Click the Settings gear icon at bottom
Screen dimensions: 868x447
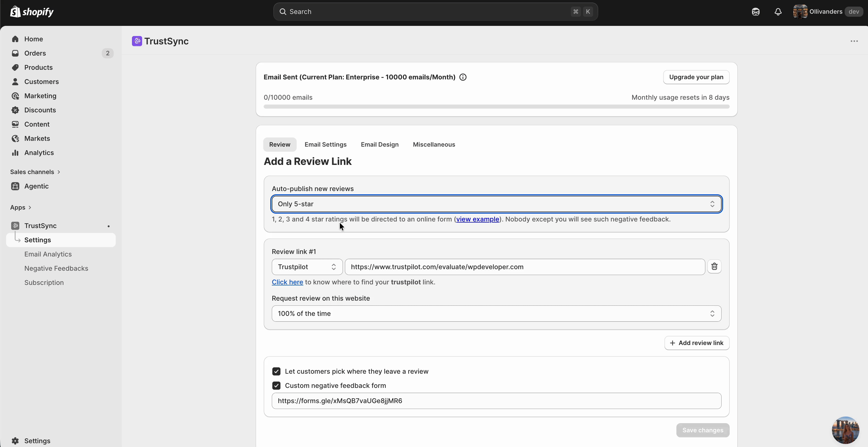15,441
